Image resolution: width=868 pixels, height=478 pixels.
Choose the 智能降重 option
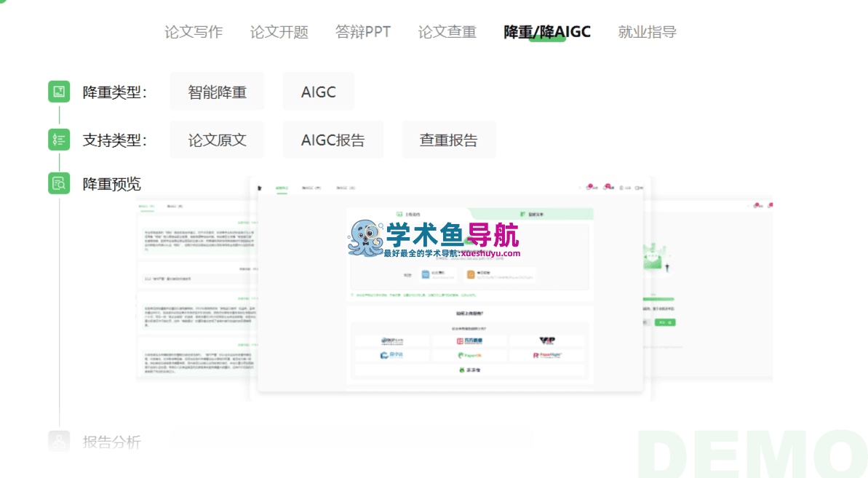[217, 92]
